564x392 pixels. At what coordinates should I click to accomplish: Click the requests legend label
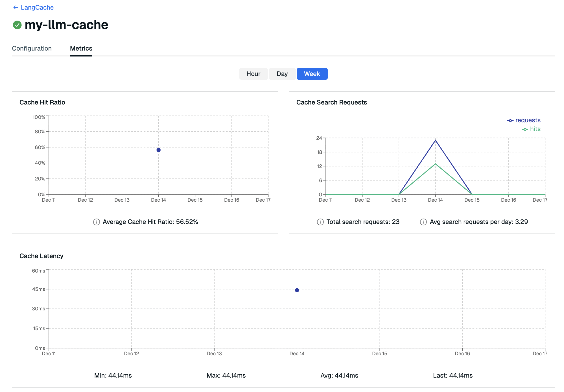[x=528, y=120]
